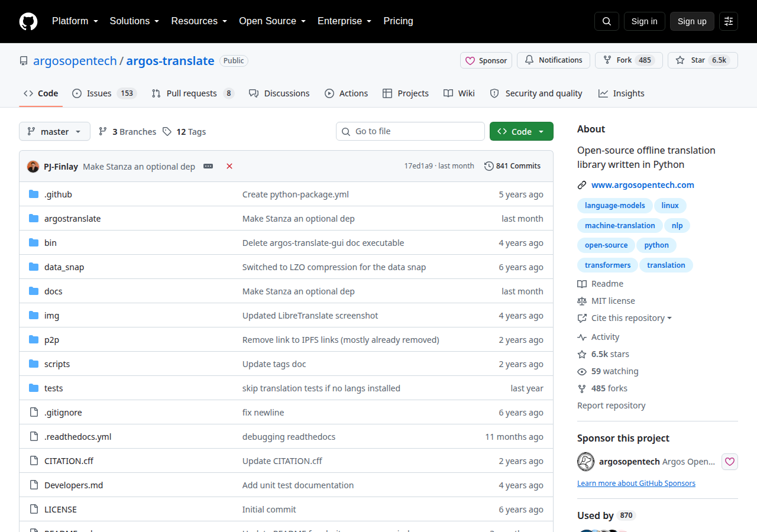Click the heart Sponsor button at top
Image resolution: width=757 pixels, height=532 pixels.
pyautogui.click(x=486, y=60)
